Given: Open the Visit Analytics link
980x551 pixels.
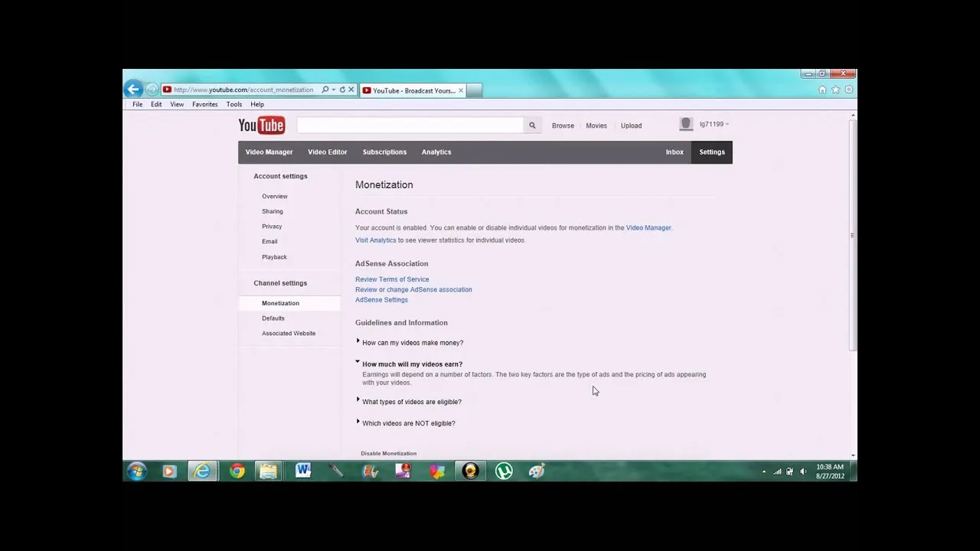Looking at the screenshot, I should (x=375, y=240).
